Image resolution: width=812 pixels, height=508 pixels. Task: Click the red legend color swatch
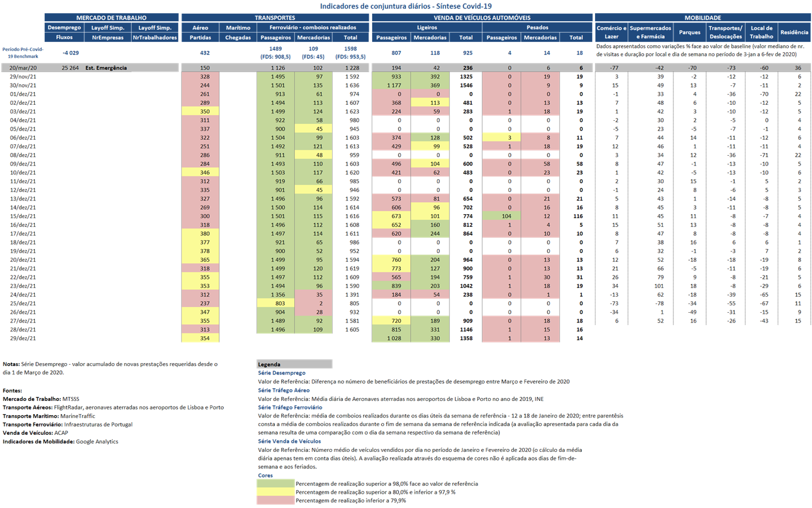click(275, 501)
